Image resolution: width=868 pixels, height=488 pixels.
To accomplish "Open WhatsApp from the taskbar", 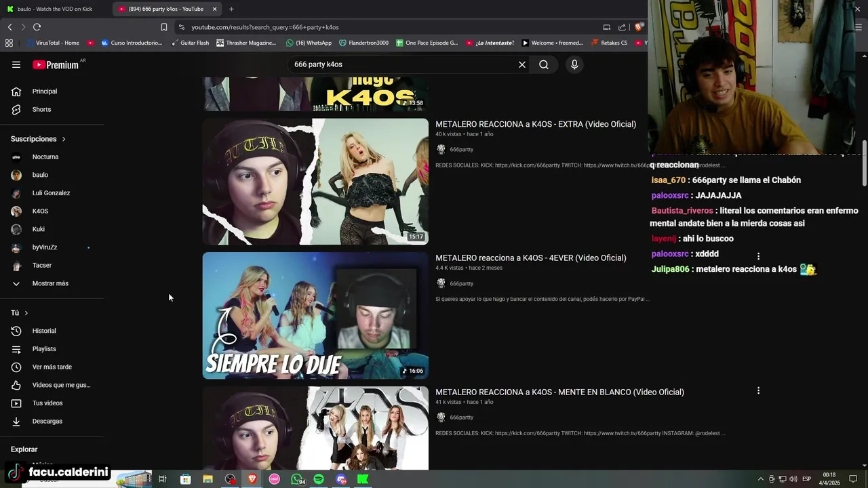I will (297, 479).
